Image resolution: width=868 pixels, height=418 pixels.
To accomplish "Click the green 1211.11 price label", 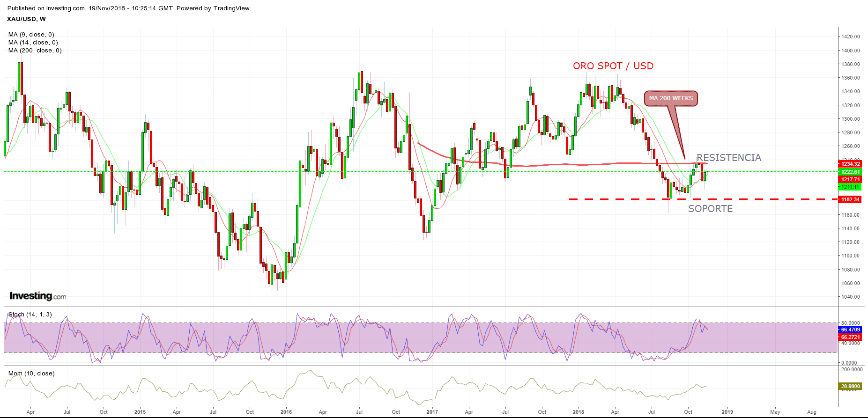I will point(850,187).
